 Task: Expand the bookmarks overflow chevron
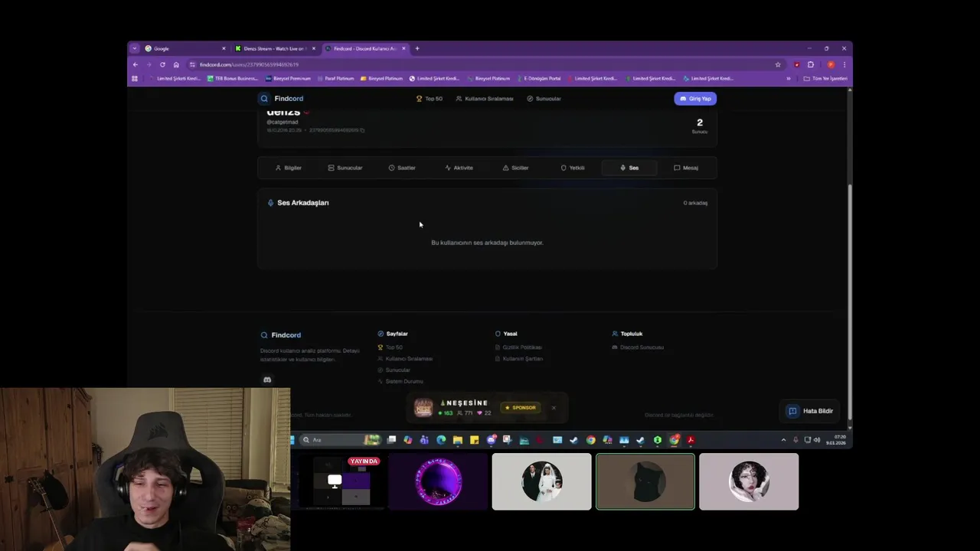(789, 78)
